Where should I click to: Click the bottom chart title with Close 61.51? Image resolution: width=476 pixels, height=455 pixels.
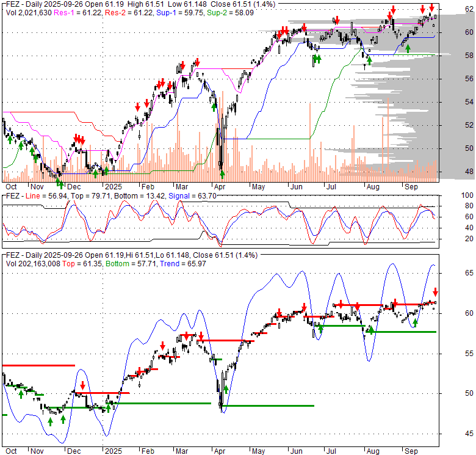point(132,255)
